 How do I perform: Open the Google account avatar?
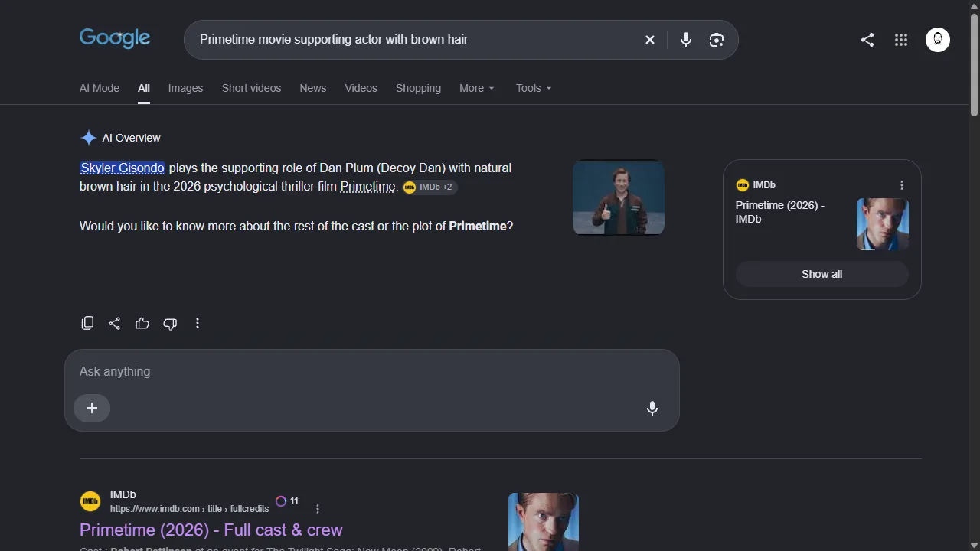pyautogui.click(x=938, y=40)
